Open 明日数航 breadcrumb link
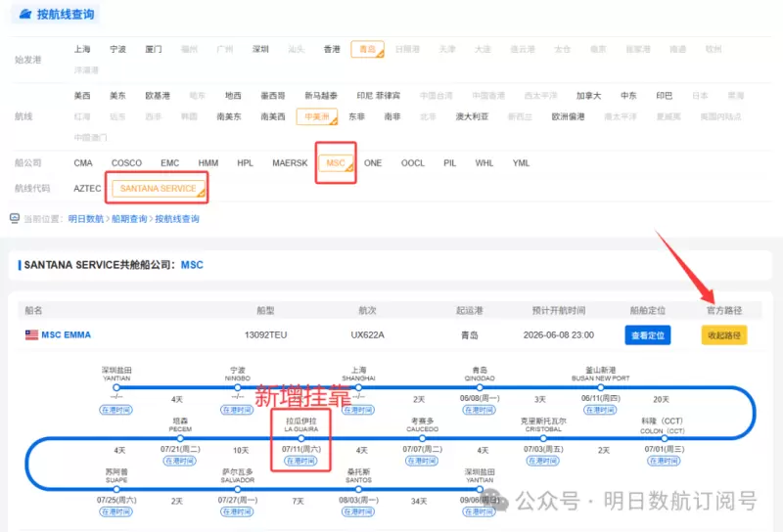 tap(86, 219)
